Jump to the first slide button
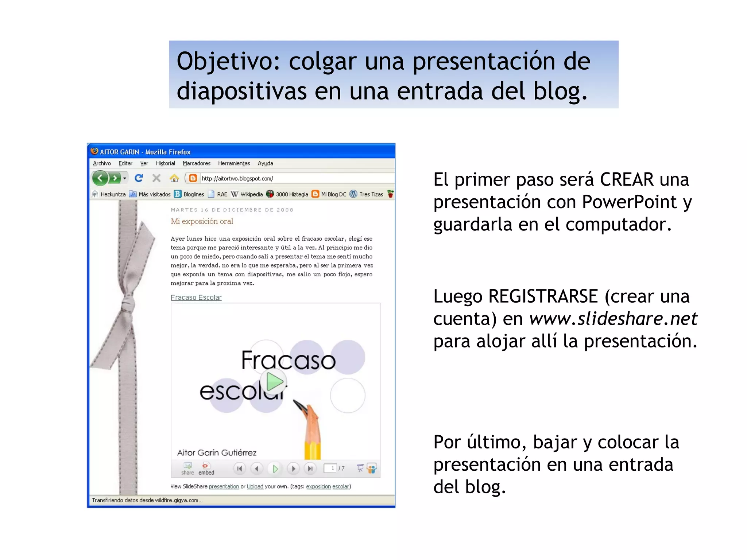 click(240, 468)
